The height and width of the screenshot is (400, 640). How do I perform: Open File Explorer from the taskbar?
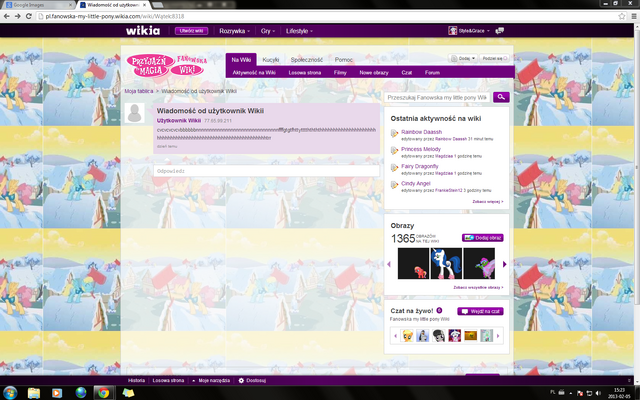click(x=34, y=393)
